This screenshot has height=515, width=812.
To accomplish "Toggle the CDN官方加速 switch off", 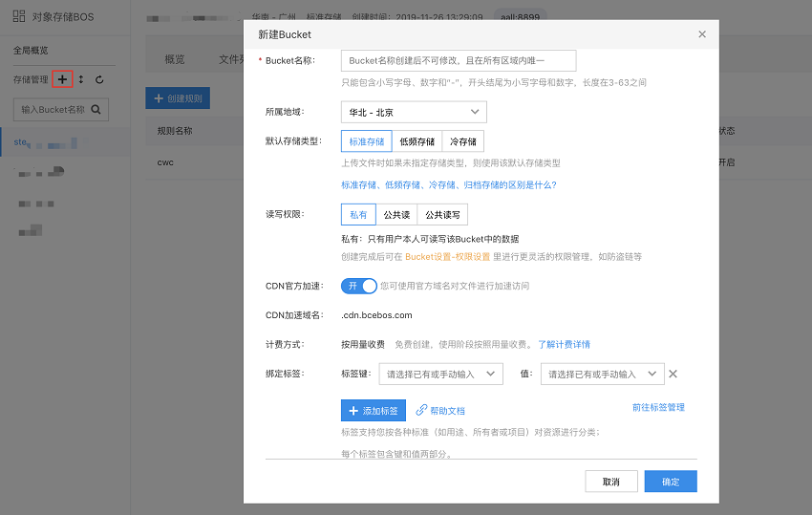I will pos(359,286).
